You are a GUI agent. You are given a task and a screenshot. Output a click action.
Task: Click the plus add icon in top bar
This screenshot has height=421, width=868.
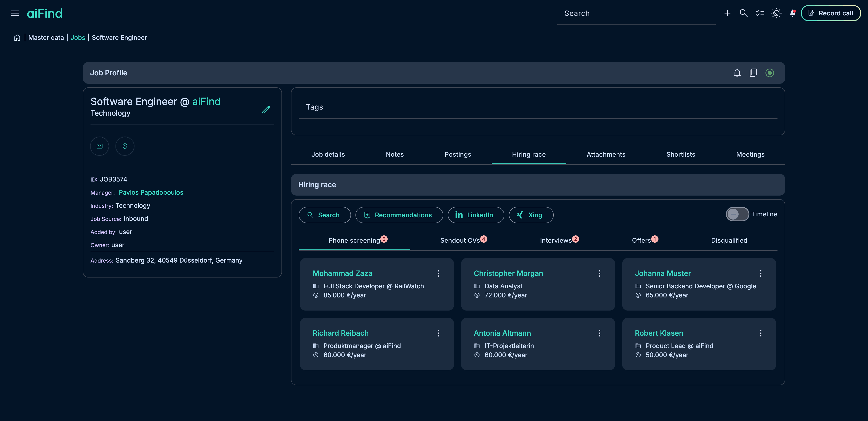click(x=727, y=13)
